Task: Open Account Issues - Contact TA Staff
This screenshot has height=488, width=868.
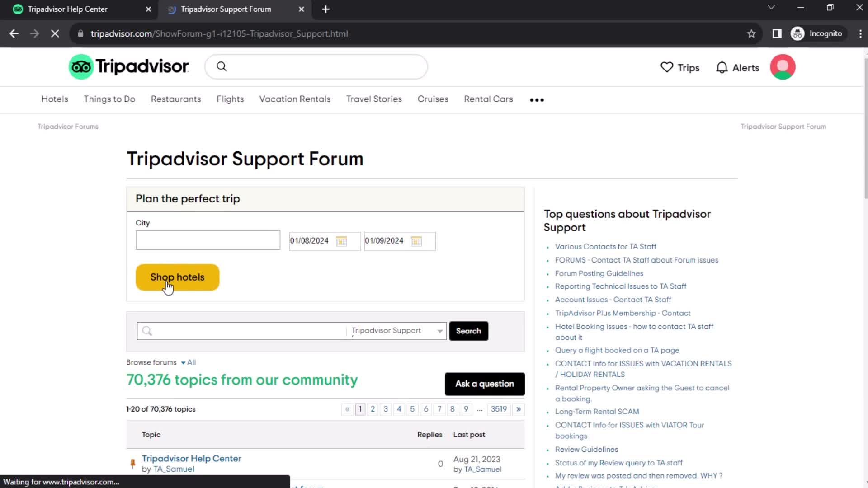Action: pyautogui.click(x=613, y=300)
